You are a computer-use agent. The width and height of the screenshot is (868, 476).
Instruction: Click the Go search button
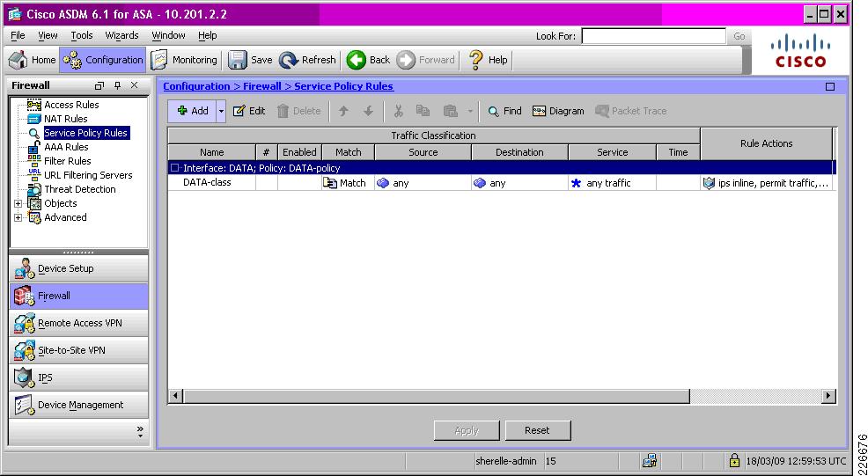pos(739,36)
